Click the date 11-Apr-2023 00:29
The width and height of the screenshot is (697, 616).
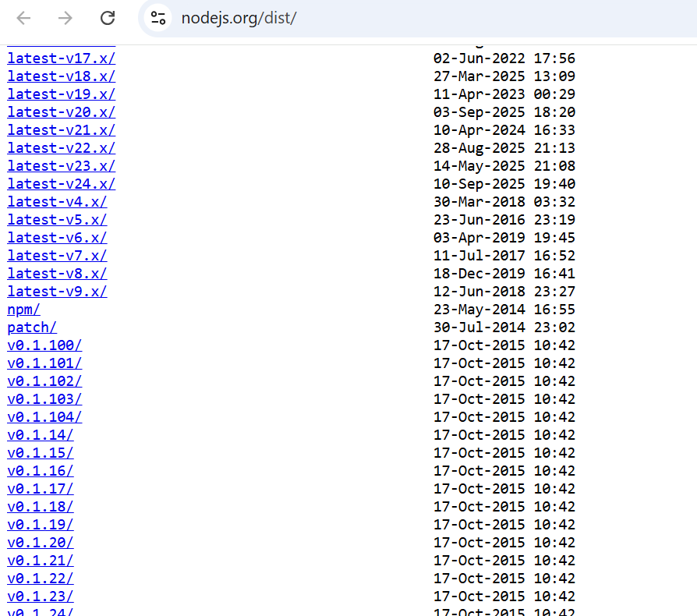(x=504, y=94)
